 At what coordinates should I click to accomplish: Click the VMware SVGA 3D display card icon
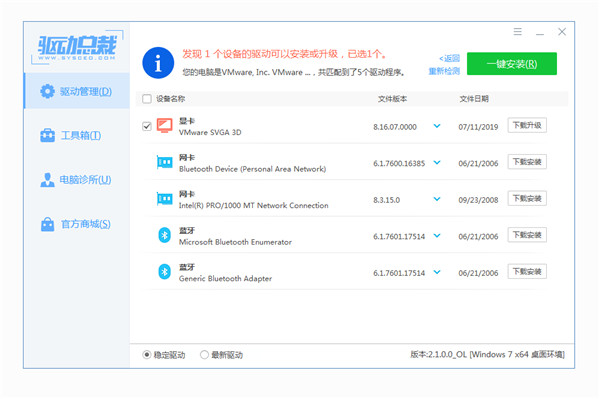coord(165,125)
